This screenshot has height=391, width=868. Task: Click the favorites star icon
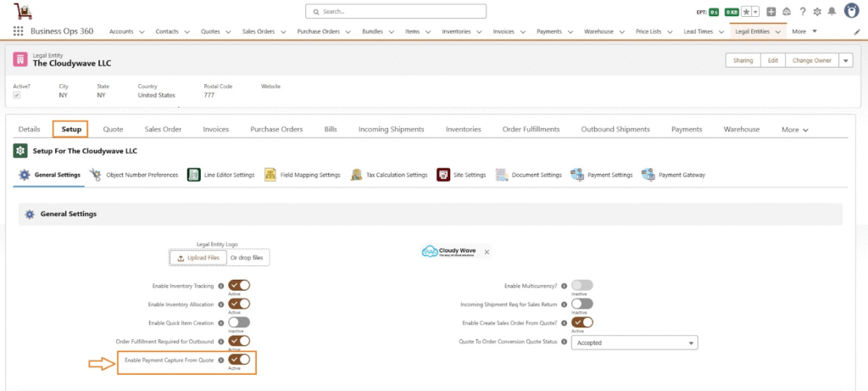click(745, 12)
